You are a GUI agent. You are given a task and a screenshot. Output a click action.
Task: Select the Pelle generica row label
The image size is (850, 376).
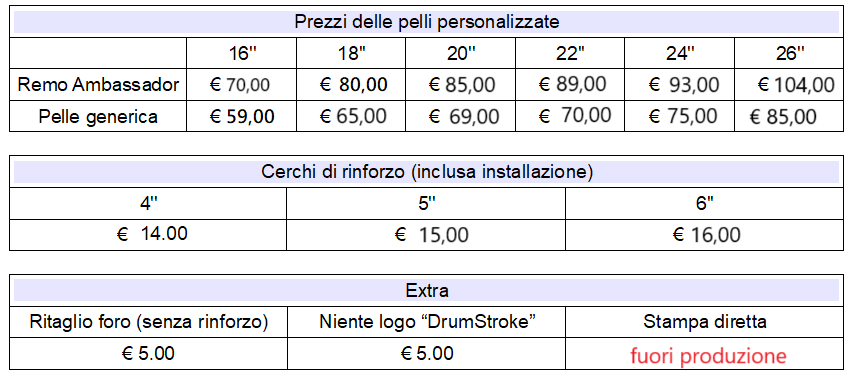pyautogui.click(x=98, y=116)
